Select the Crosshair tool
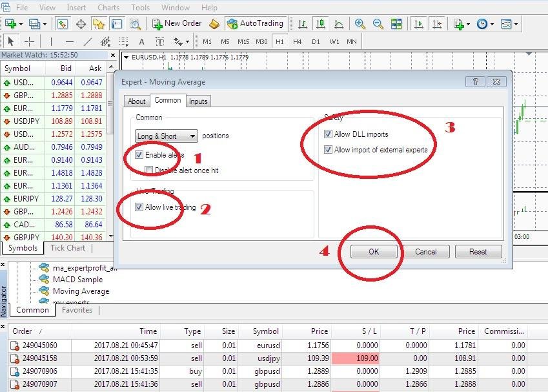548x392 pixels. pos(29,41)
